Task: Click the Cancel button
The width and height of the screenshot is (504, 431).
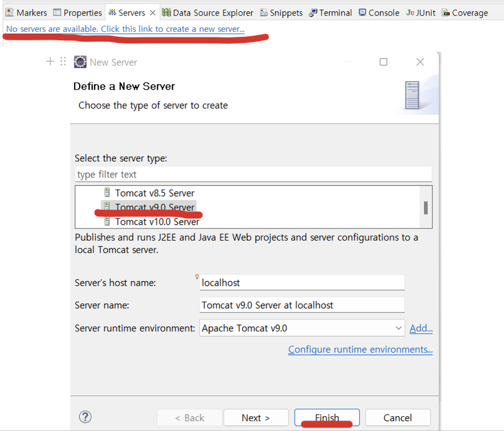Action: click(397, 418)
